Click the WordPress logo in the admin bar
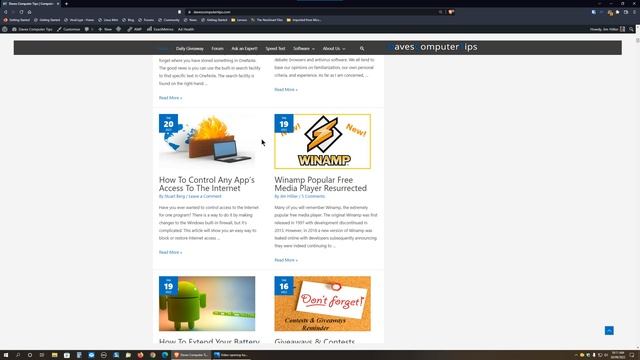Viewport: 640px width, 360px height. coord(5,29)
